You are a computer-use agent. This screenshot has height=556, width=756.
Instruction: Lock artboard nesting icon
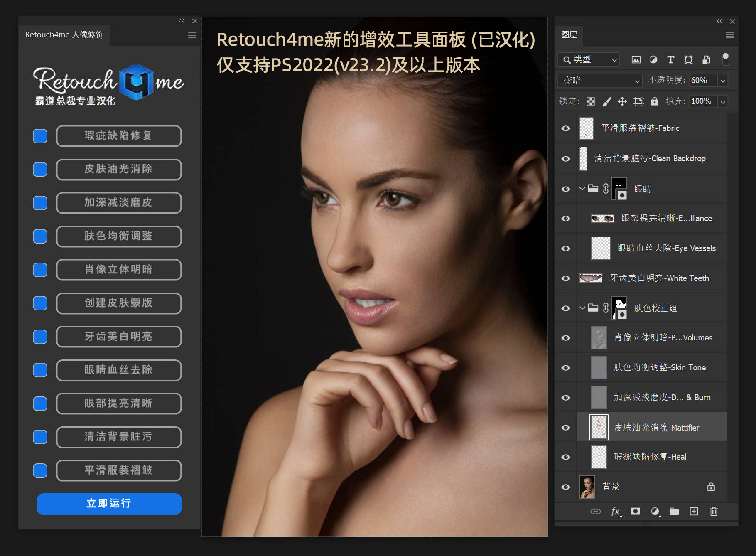[638, 101]
